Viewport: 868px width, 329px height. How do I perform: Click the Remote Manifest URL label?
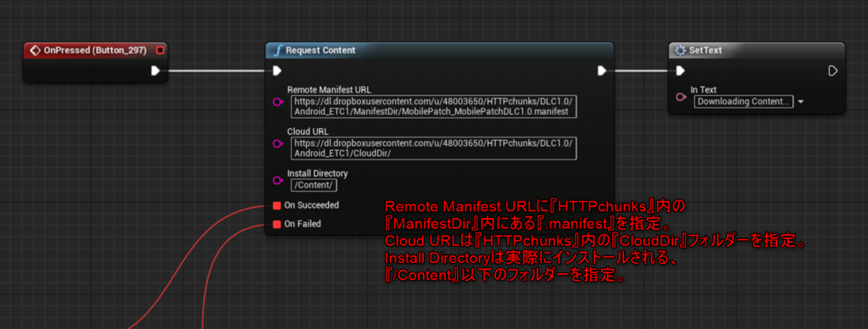(x=329, y=90)
